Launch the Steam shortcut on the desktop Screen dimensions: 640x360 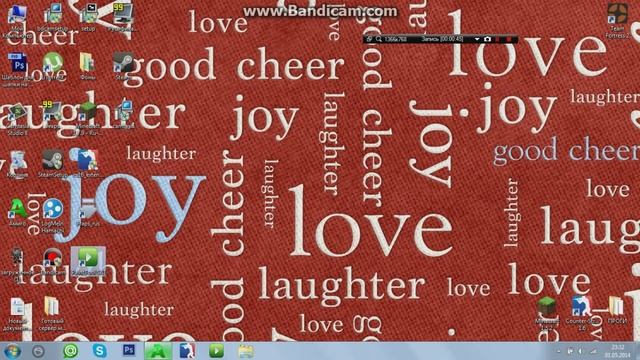tap(122, 65)
